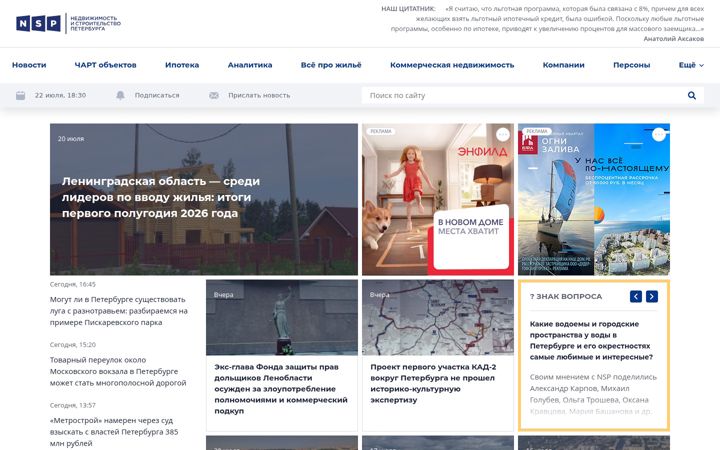Open the Ипотека menu item
This screenshot has width=720, height=450.
[182, 65]
